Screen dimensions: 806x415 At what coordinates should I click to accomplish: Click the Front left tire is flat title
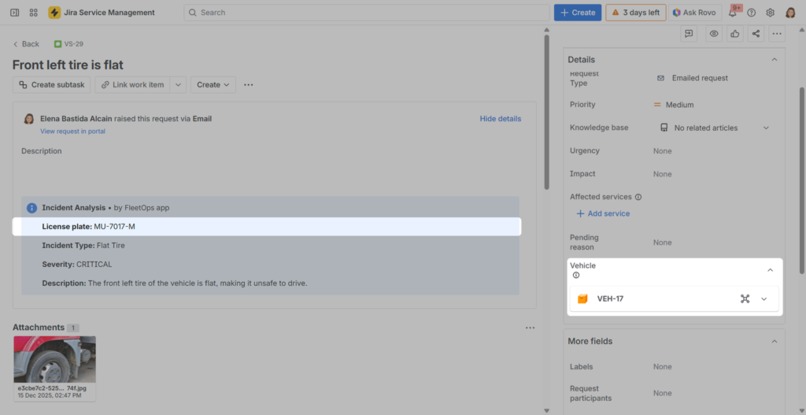(x=68, y=65)
